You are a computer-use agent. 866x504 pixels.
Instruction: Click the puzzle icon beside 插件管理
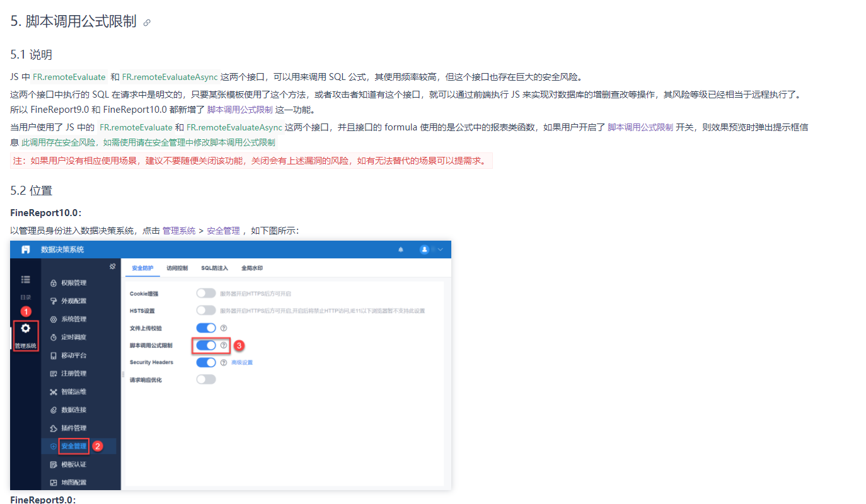[54, 428]
